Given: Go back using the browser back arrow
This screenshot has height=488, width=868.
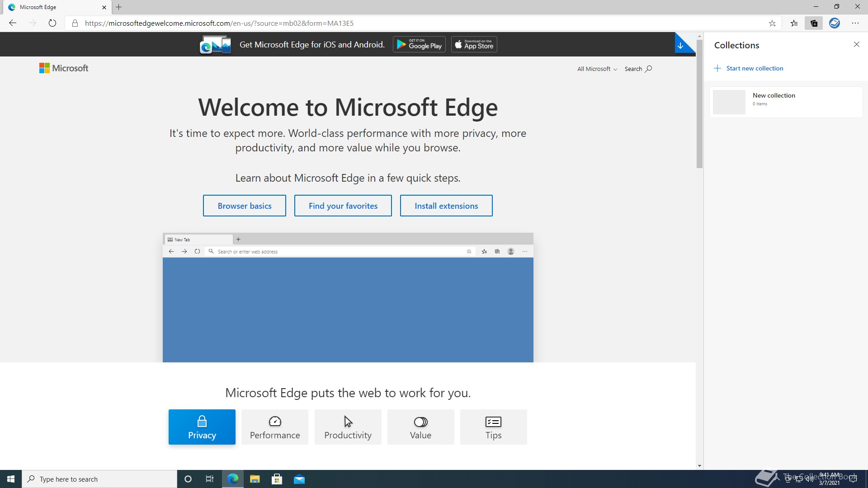Looking at the screenshot, I should [x=13, y=23].
